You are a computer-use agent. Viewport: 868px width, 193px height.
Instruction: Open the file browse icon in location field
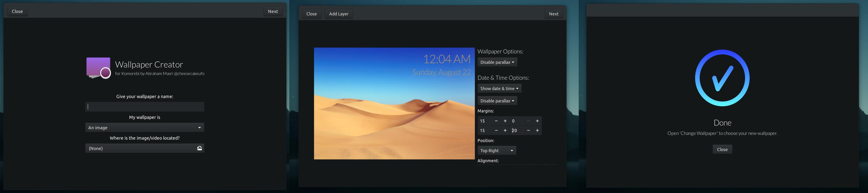[200, 148]
